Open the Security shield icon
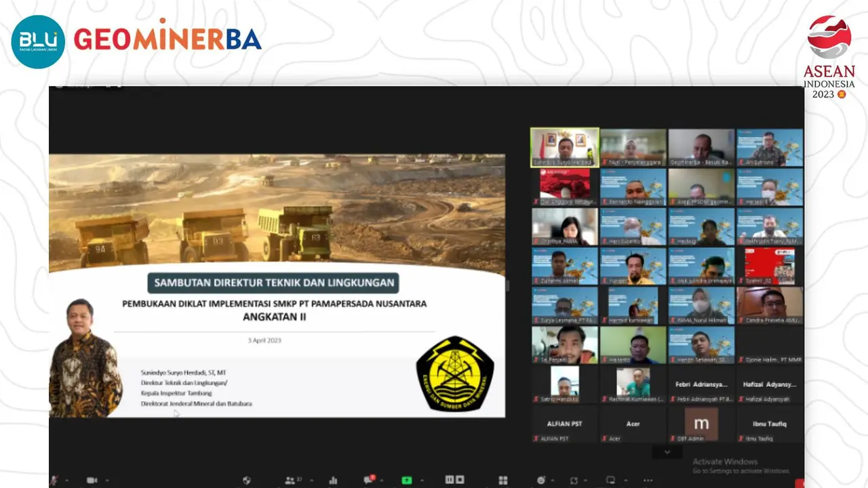The width and height of the screenshot is (868, 488). click(x=247, y=480)
